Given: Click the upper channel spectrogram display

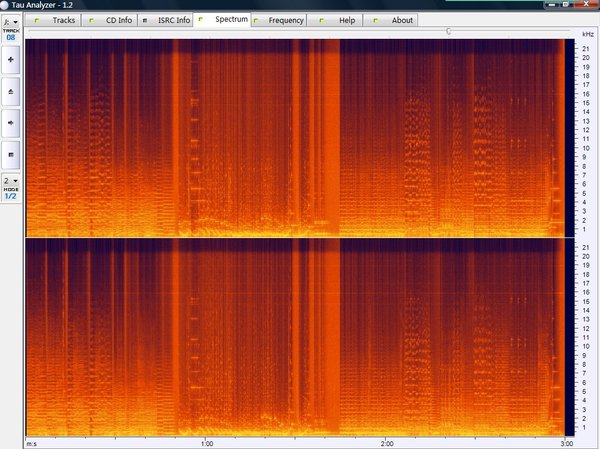Looking at the screenshot, I should [x=300, y=138].
